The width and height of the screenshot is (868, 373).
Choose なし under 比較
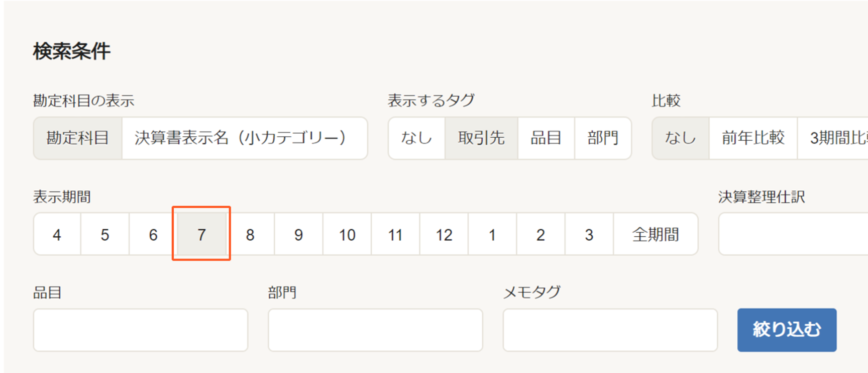681,138
